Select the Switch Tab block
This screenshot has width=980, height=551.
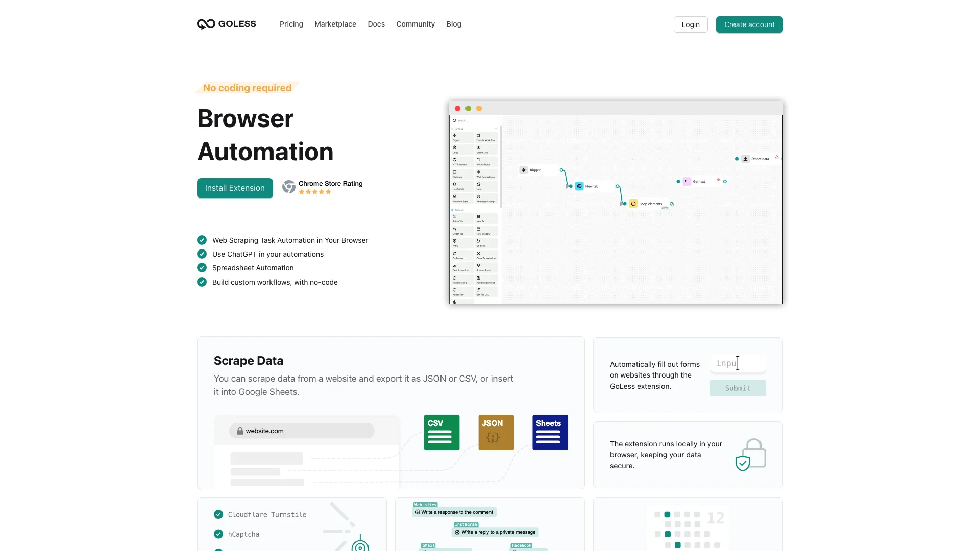click(462, 231)
